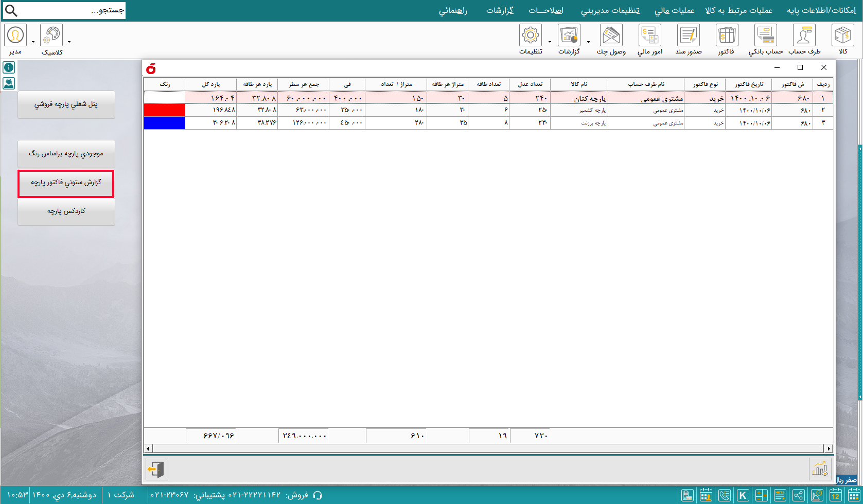Open the phone list icon in status bar
Image resolution: width=863 pixels, height=504 pixels.
[x=724, y=495]
